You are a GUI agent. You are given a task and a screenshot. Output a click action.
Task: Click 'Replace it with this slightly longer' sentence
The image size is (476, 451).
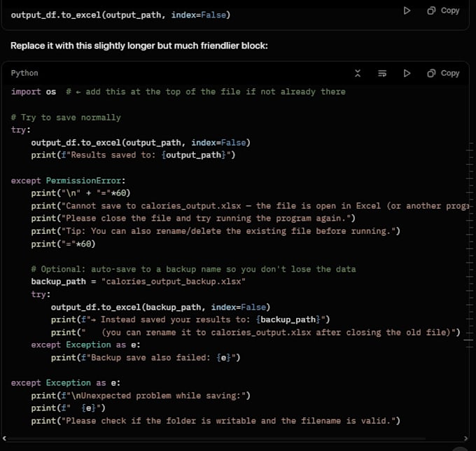click(139, 46)
